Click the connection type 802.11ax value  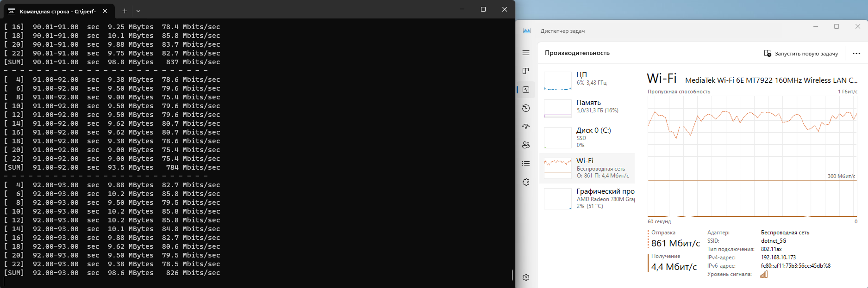point(771,249)
